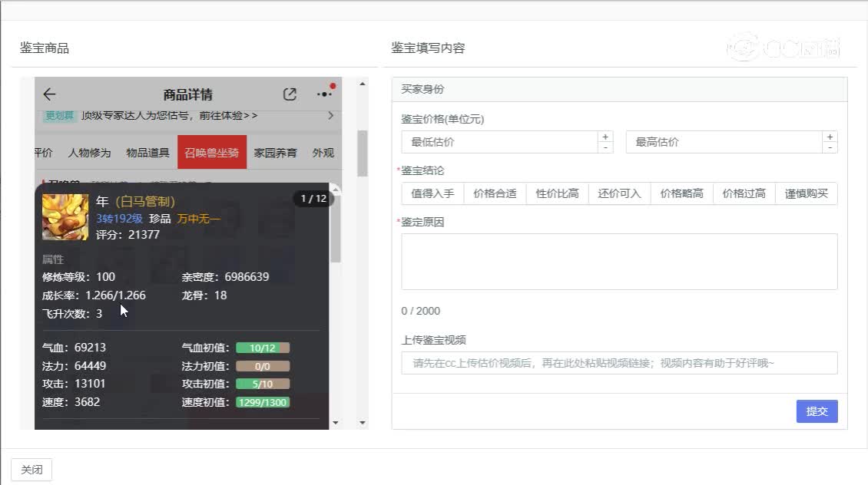This screenshot has height=485, width=868.
Task: Click the 法力: 64449 stat
Action: [74, 365]
